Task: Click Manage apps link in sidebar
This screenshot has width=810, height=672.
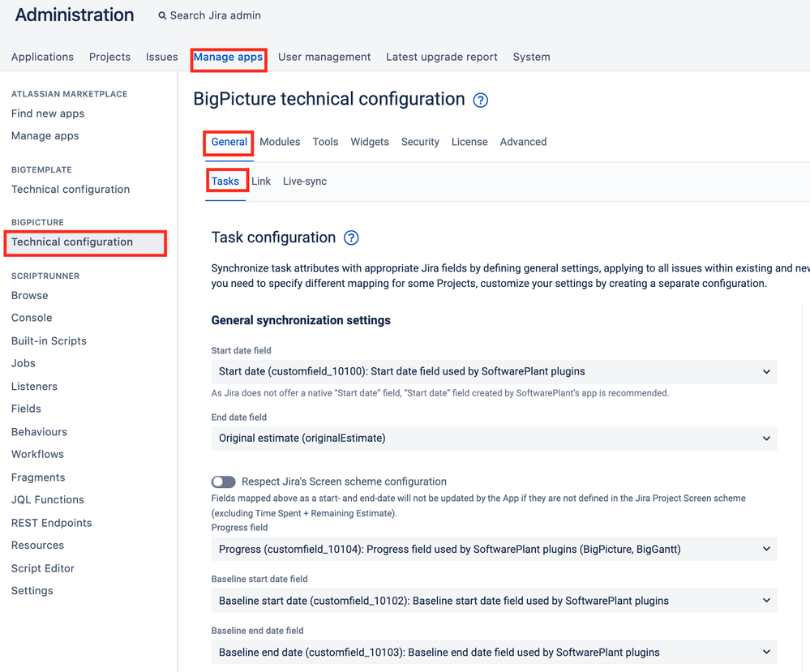Action: pos(45,136)
